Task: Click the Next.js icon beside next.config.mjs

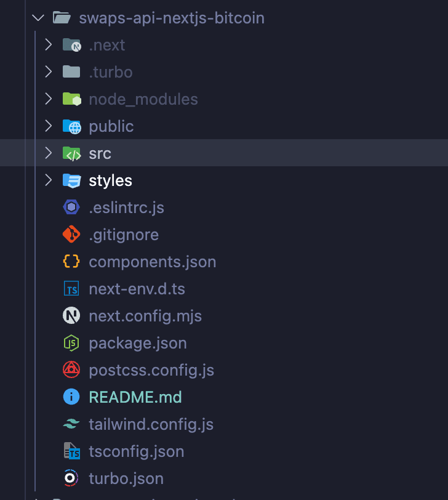Action: pos(71,316)
